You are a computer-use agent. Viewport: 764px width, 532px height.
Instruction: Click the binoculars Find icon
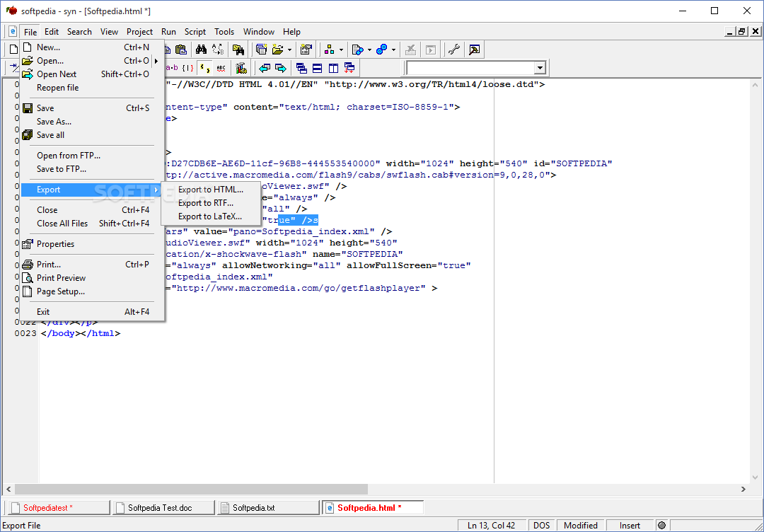[201, 50]
